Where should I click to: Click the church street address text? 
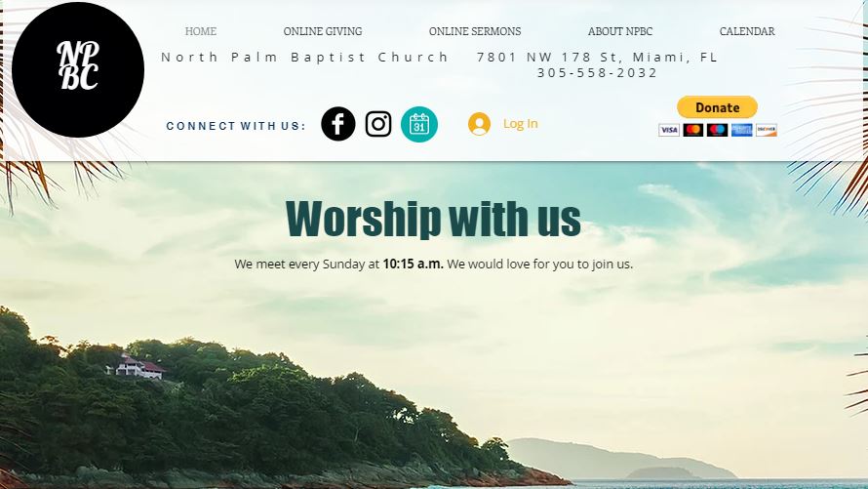point(597,57)
